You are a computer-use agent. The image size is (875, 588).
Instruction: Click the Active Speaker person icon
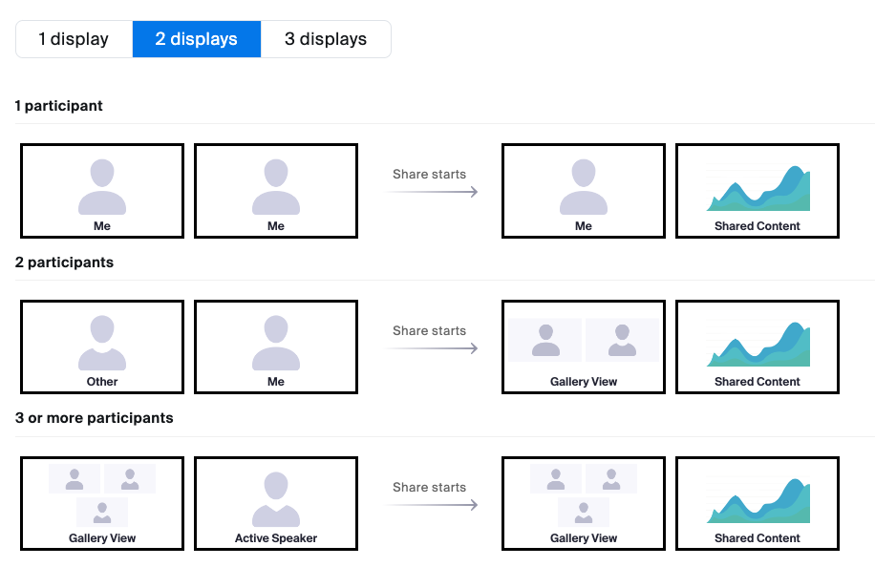[275, 496]
